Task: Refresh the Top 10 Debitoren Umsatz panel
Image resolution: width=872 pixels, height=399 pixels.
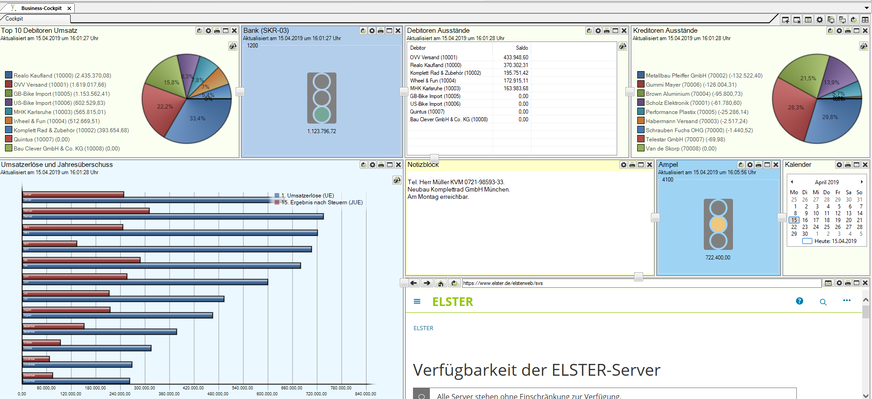Action: 199,31
